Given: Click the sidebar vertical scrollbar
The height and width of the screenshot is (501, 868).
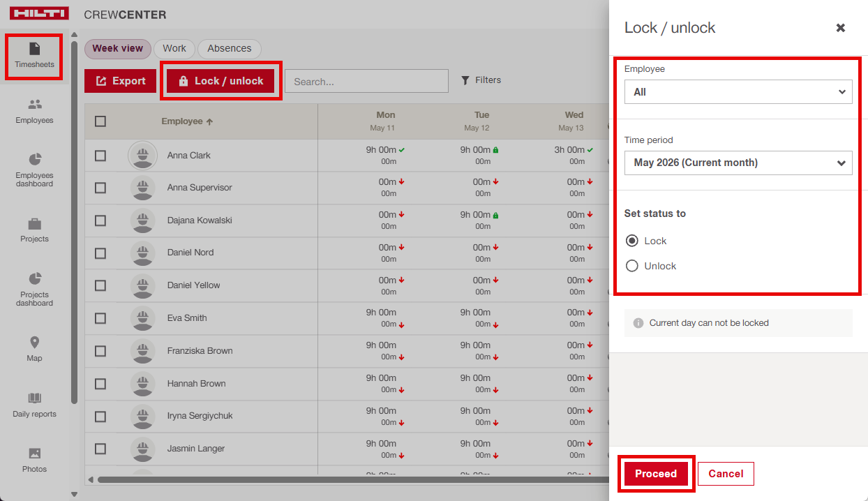Looking at the screenshot, I should [74, 222].
